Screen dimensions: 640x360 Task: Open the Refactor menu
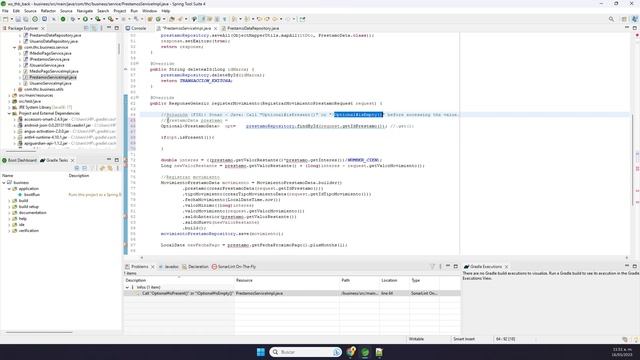pos(48,11)
